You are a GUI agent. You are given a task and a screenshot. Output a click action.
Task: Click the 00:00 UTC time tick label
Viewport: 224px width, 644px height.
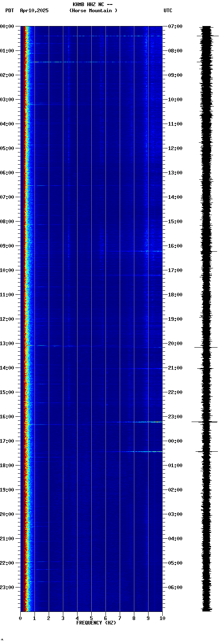coord(175,441)
